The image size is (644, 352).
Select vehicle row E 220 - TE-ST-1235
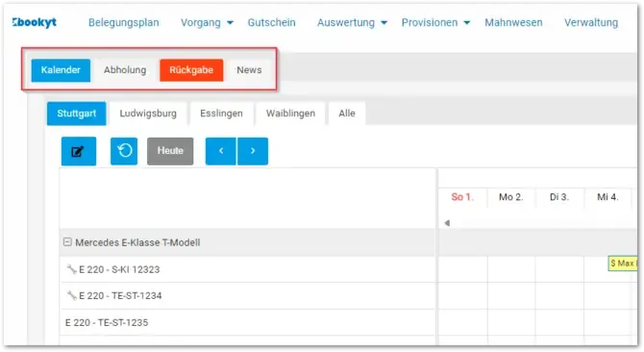[x=247, y=322]
